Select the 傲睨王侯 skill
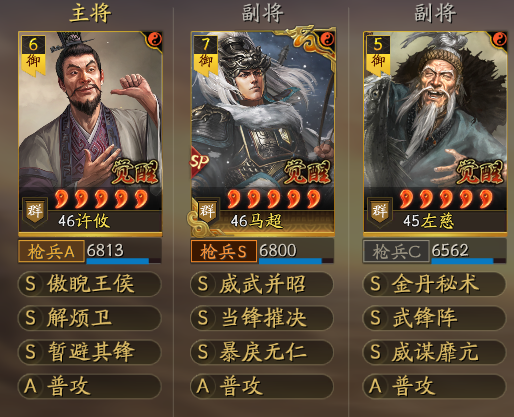The width and height of the screenshot is (514, 417). click(x=89, y=284)
